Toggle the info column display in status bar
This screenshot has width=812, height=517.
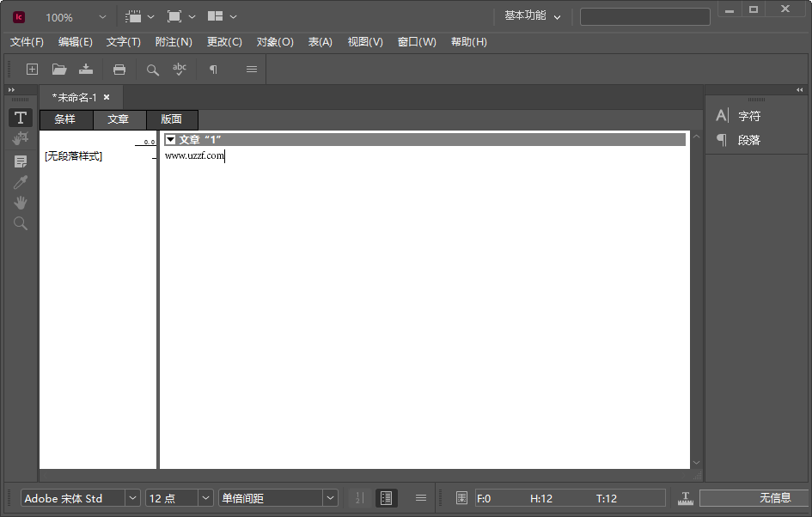(386, 497)
